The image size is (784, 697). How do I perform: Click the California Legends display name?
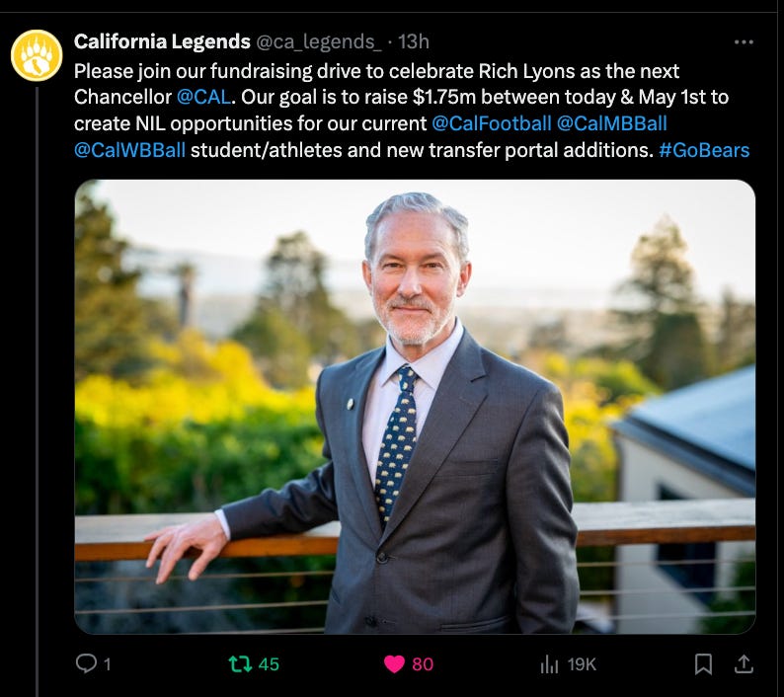pos(162,41)
